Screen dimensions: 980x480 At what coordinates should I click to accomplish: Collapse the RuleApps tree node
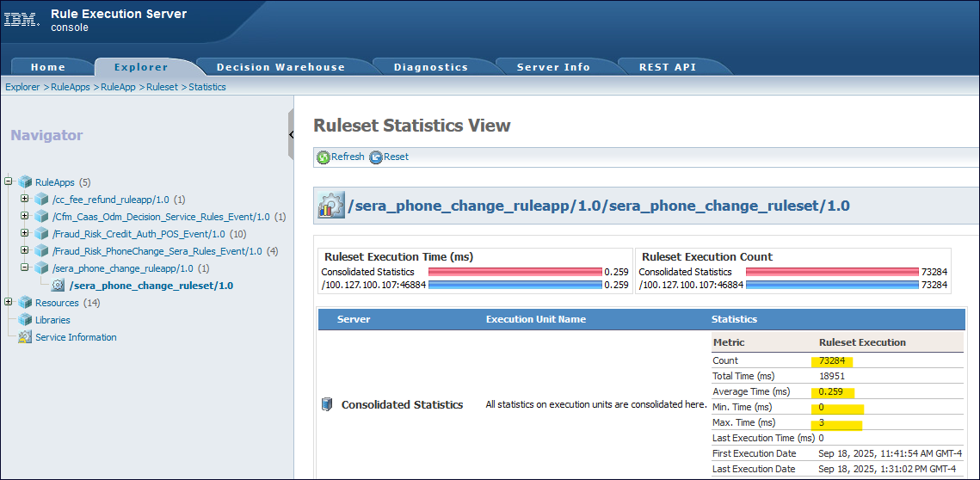(x=9, y=182)
